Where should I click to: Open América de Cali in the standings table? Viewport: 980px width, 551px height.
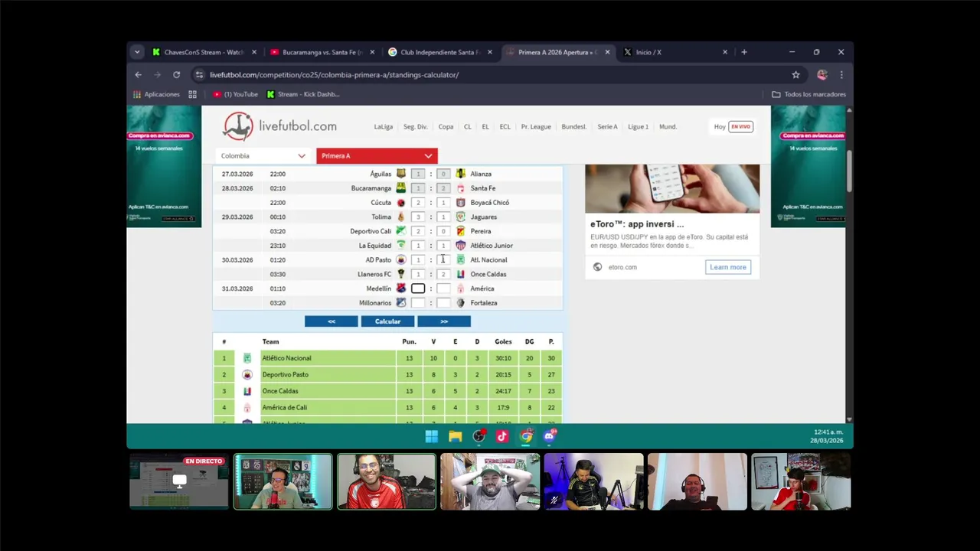285,408
